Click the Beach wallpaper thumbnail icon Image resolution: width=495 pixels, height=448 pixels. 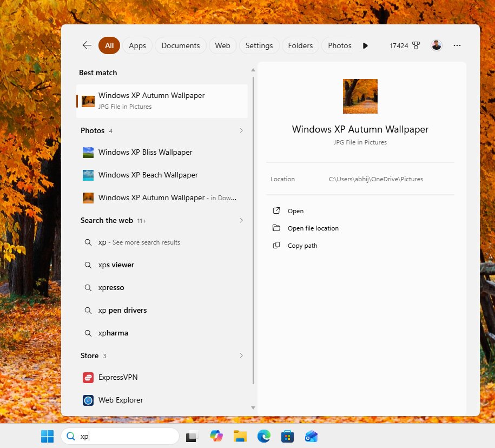tap(88, 175)
